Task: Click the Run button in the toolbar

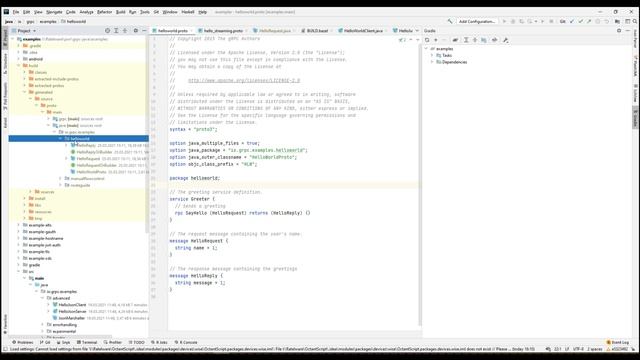Action: click(504, 21)
